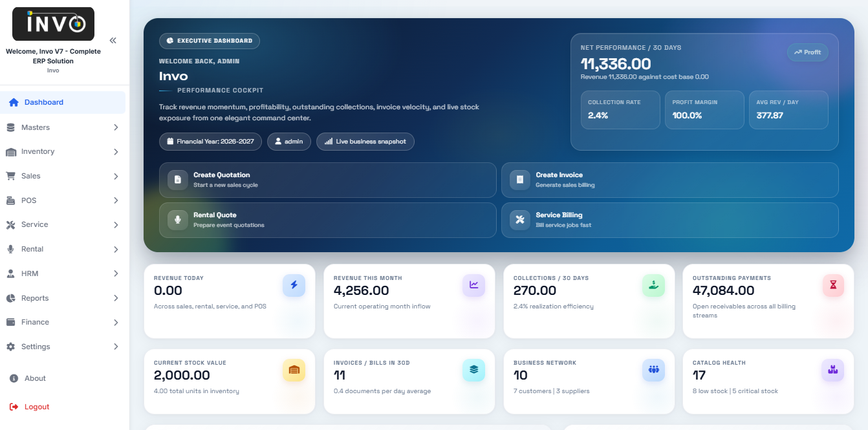The width and height of the screenshot is (868, 430).
Task: Click the Inventory warehouse icon
Action: coord(10,152)
